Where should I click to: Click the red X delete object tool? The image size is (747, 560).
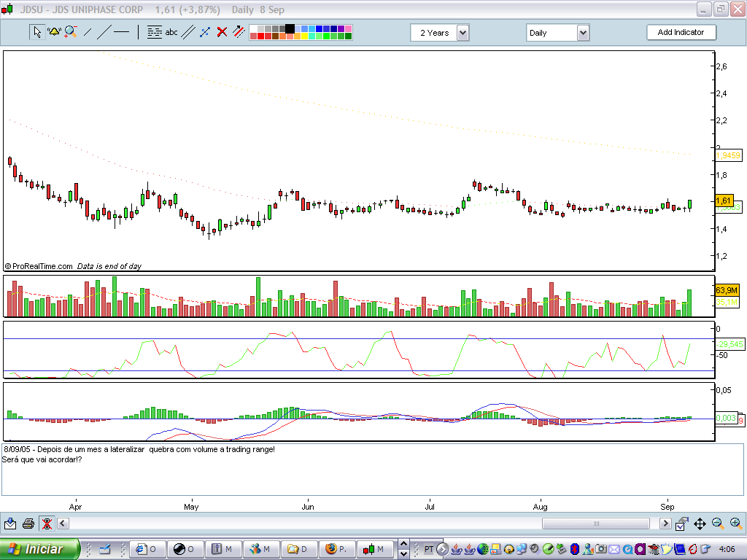(x=222, y=32)
